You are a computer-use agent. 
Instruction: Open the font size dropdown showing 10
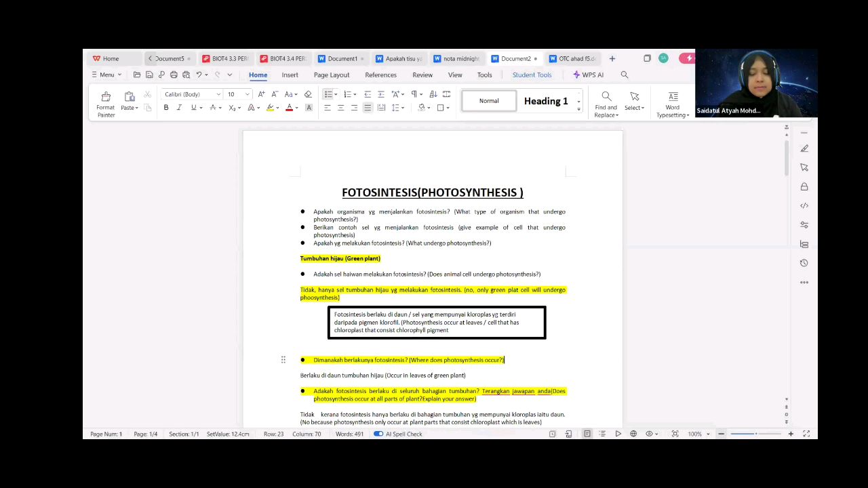(247, 94)
